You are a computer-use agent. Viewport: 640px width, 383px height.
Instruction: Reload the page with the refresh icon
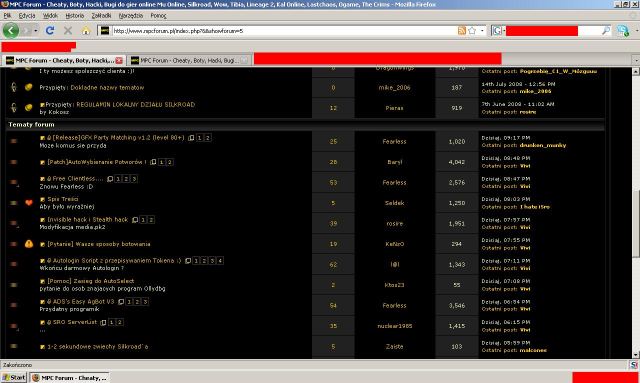pyautogui.click(x=50, y=31)
